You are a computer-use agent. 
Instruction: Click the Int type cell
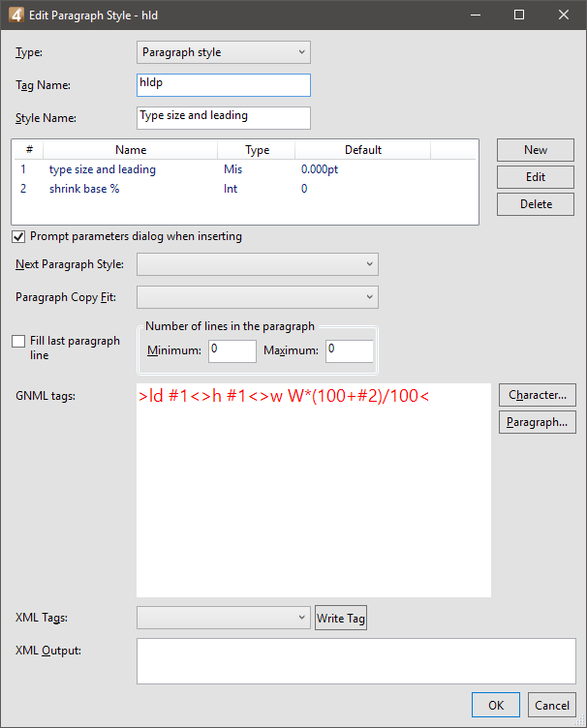[231, 189]
